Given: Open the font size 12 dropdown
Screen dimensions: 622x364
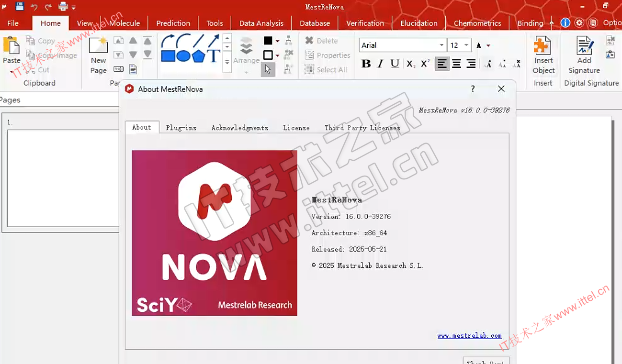Looking at the screenshot, I should [x=466, y=45].
